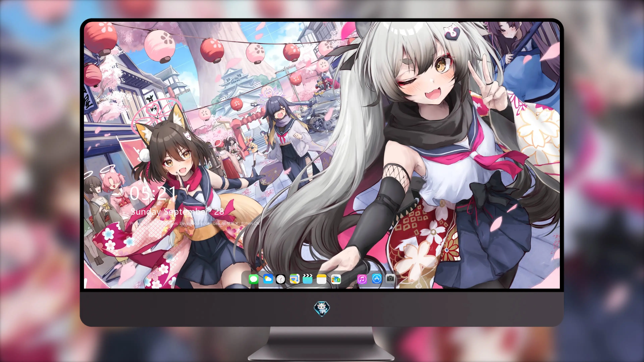Open the App Store from the dock
This screenshot has width=644, height=362.
click(x=377, y=279)
